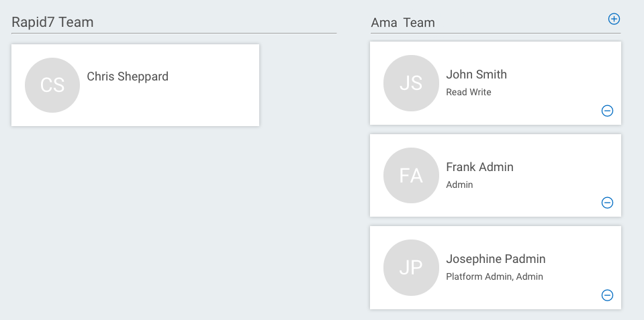This screenshot has height=320, width=644.
Task: Click John Smith's Read Write role
Action: (x=469, y=92)
